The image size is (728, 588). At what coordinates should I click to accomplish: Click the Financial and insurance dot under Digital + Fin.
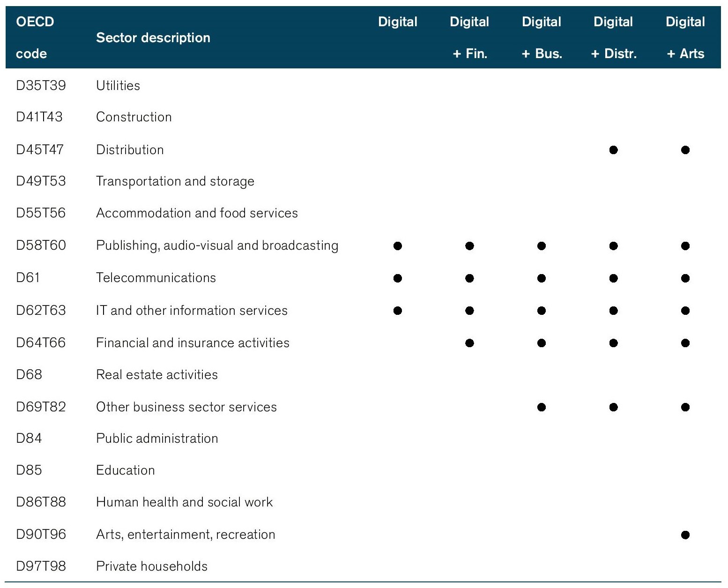[x=469, y=343]
